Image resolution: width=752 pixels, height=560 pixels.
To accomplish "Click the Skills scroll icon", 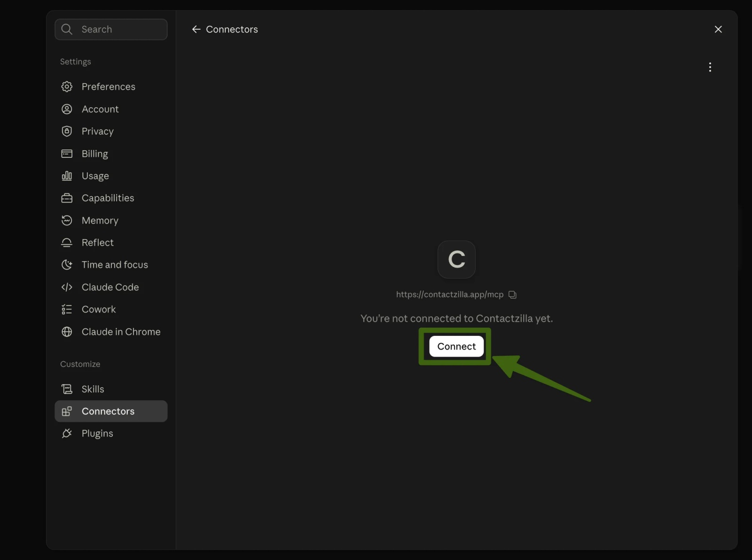I will pyautogui.click(x=67, y=389).
